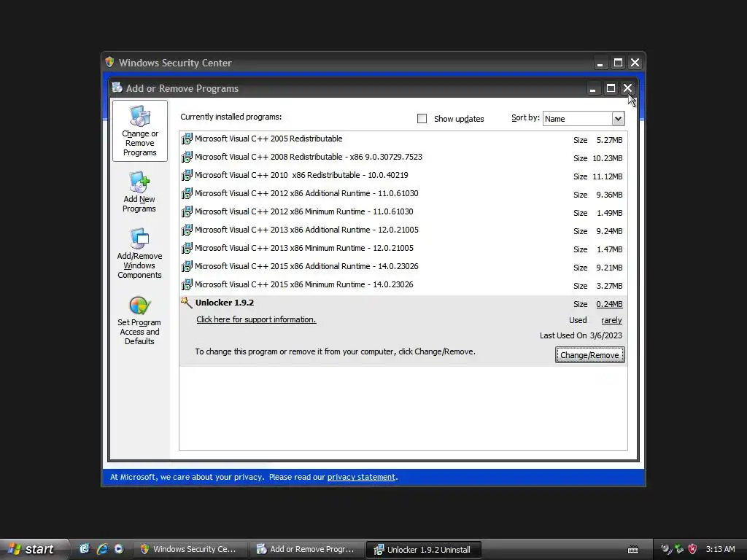
Task: Toggle the Show updates checkbox
Action: pyautogui.click(x=422, y=119)
